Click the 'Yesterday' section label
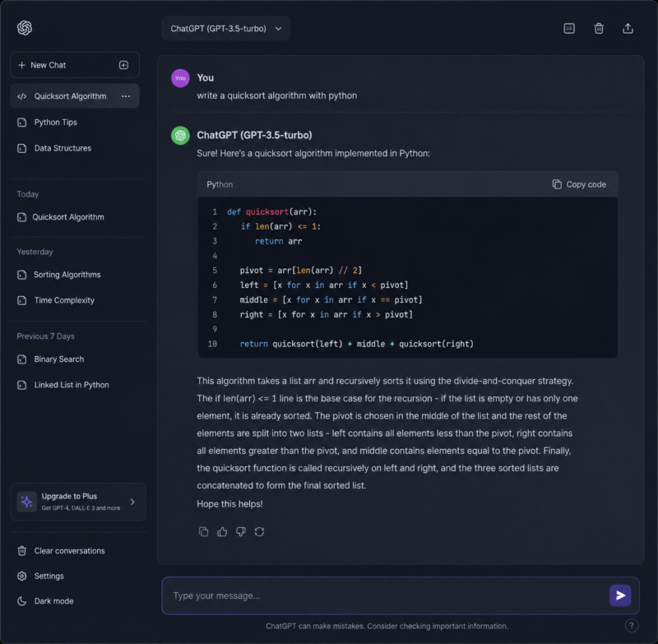The height and width of the screenshot is (644, 658). coord(35,252)
